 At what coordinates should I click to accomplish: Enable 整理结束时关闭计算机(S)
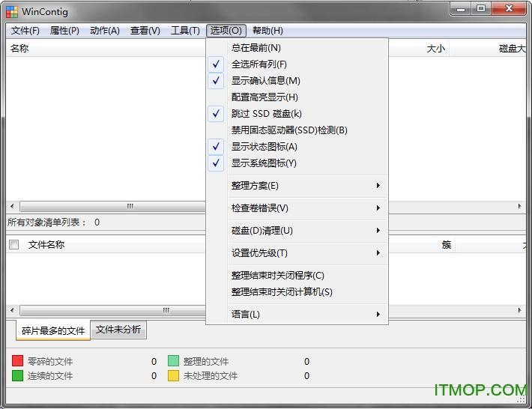pyautogui.click(x=297, y=292)
